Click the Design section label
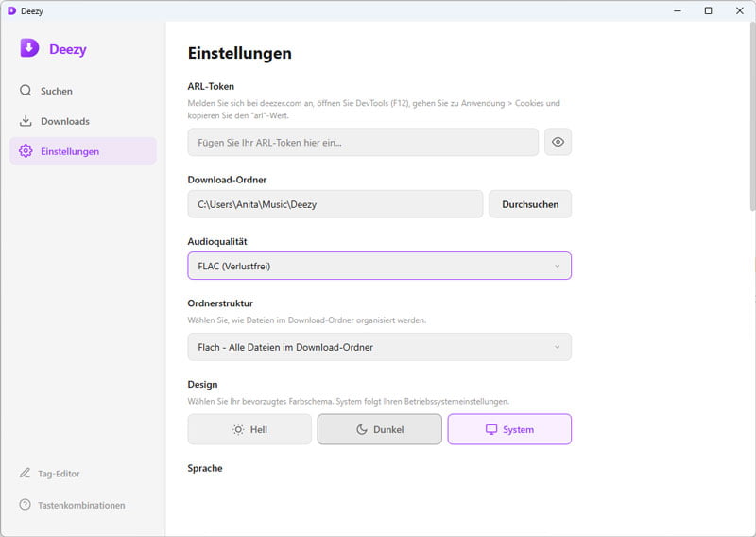The width and height of the screenshot is (756, 537). tap(202, 384)
